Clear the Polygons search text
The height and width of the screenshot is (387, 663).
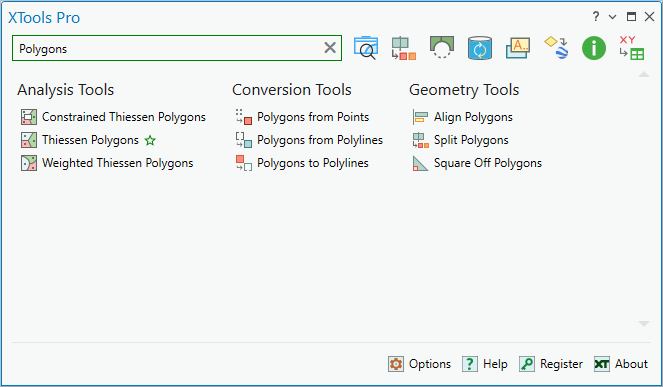330,48
